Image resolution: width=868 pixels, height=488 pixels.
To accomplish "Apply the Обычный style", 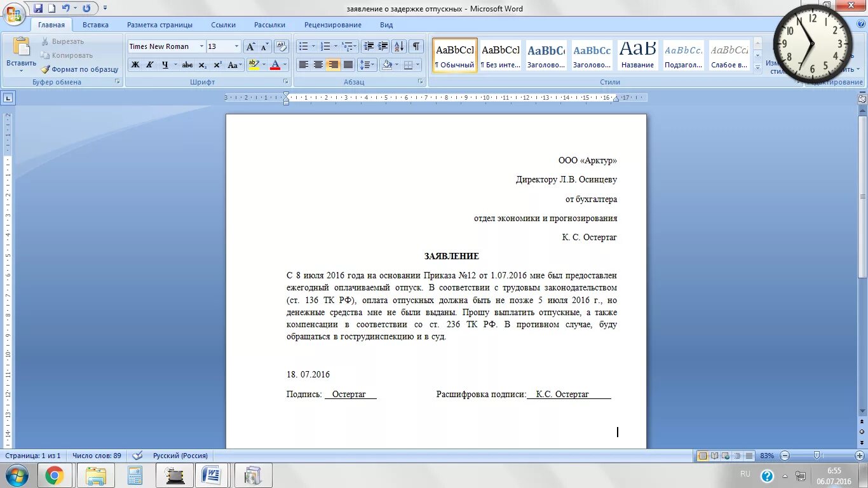I will [454, 55].
